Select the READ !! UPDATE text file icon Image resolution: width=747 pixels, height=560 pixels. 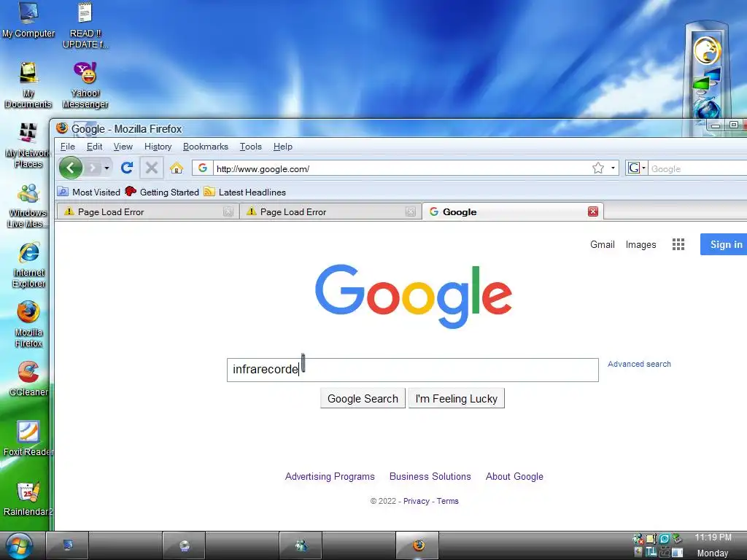(85, 25)
